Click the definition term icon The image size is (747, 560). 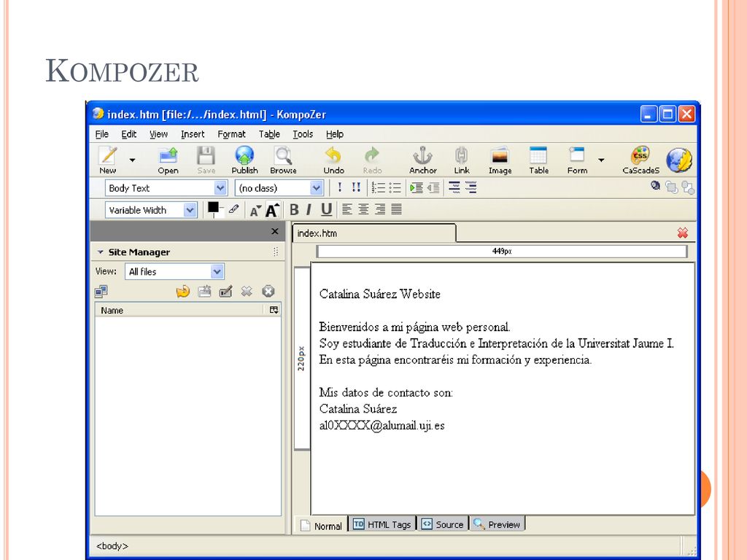click(x=454, y=187)
